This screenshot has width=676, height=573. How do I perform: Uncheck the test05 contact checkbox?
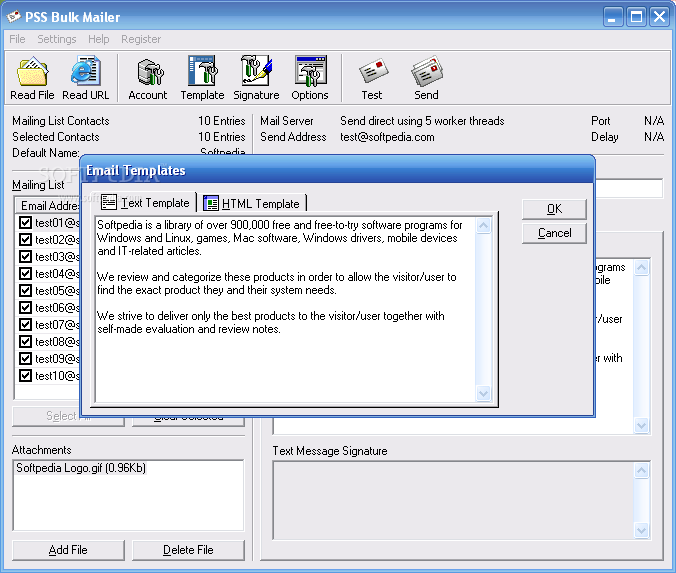[25, 291]
